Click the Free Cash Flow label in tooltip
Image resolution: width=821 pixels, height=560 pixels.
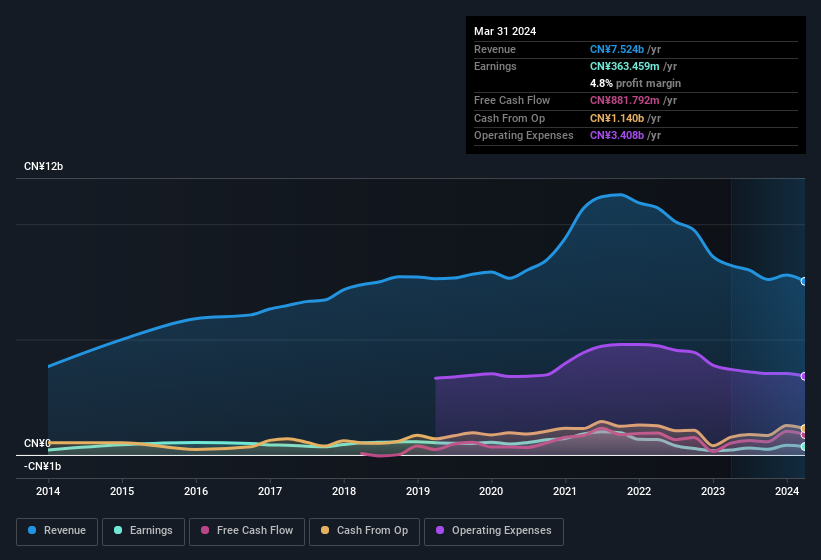click(x=512, y=100)
